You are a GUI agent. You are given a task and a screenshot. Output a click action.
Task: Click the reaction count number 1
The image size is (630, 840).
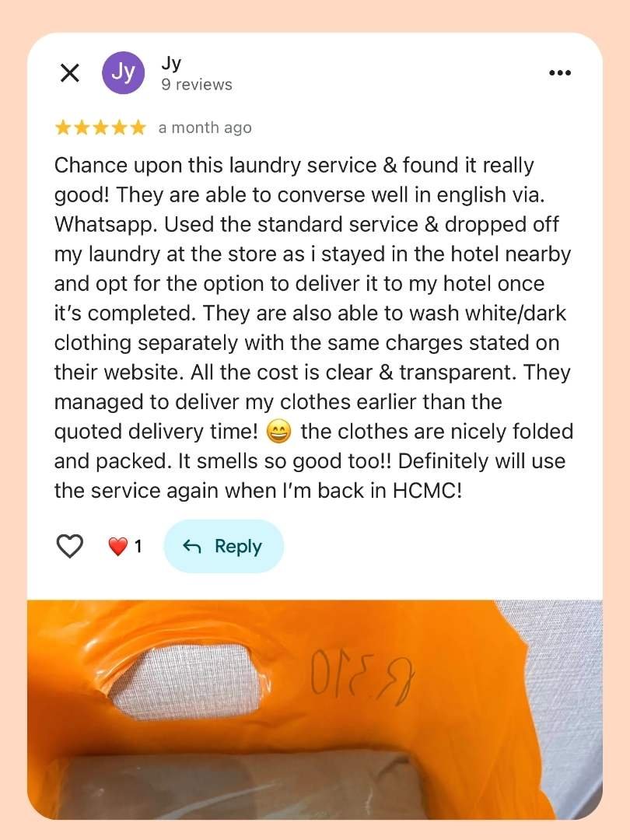(x=138, y=547)
